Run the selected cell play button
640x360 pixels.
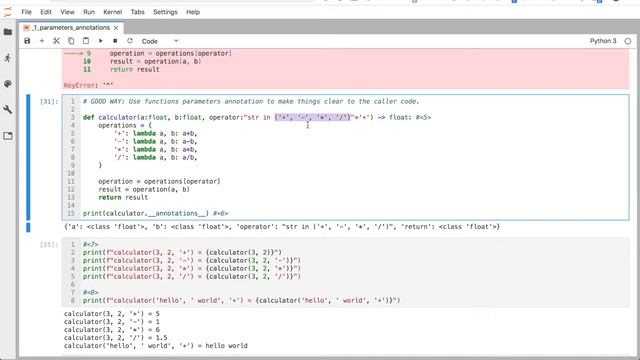click(100, 41)
